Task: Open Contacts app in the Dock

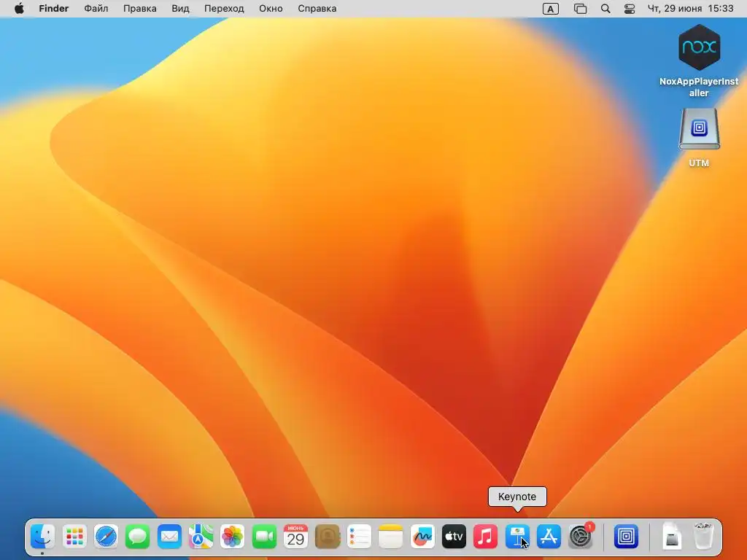Action: point(328,537)
